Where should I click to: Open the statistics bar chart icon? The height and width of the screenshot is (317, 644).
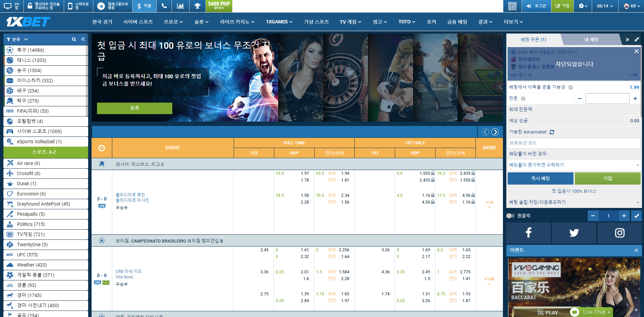180,6
